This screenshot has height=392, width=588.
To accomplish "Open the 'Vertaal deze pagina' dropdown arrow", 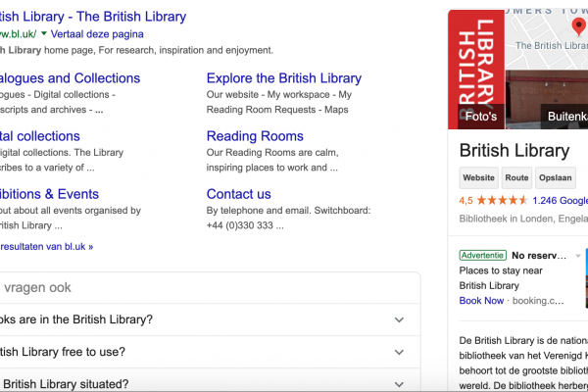I will (x=44, y=33).
